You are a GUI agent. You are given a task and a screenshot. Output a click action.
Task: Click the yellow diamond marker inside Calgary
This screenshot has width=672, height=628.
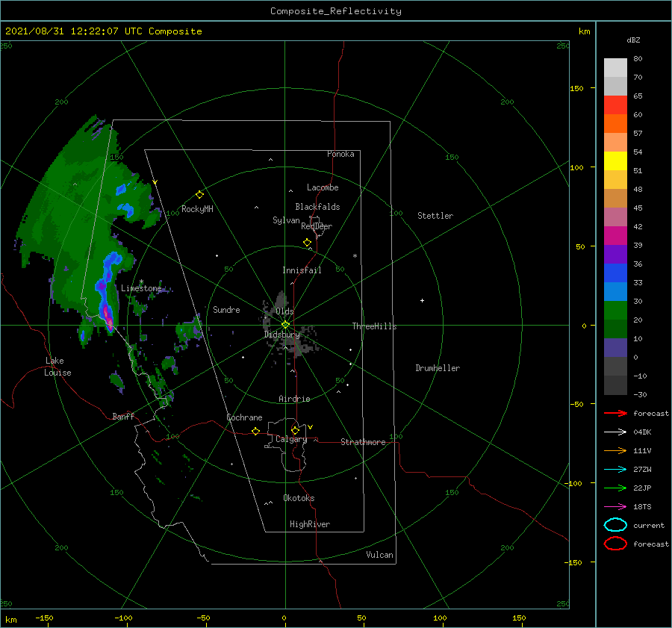click(295, 430)
